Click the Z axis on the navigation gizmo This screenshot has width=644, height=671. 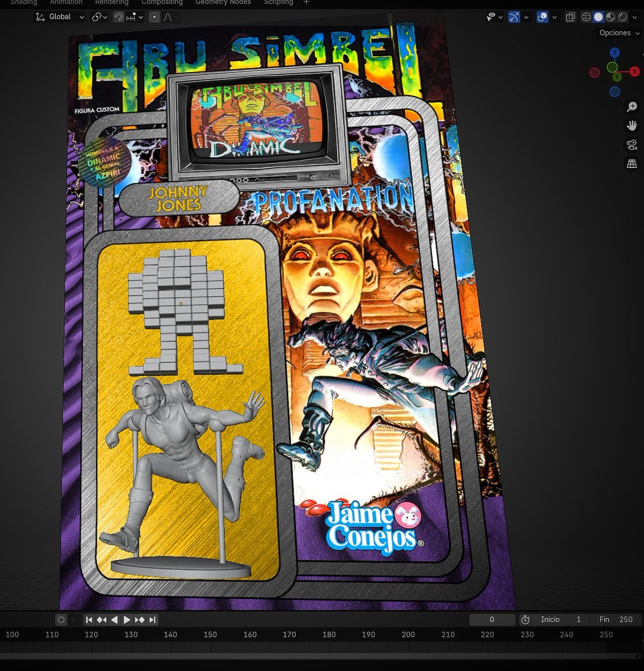click(614, 53)
